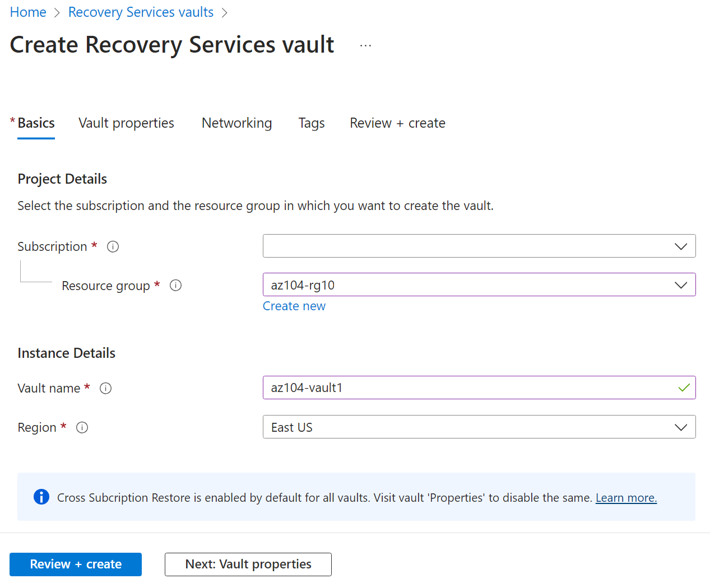Image resolution: width=710 pixels, height=588 pixels.
Task: Click the Create new resource group link
Action: (x=294, y=306)
